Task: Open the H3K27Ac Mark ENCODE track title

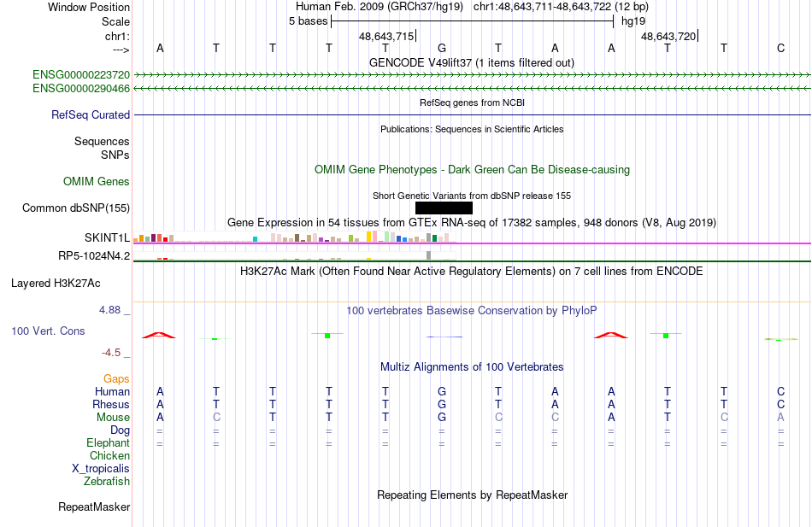Action: (472, 272)
